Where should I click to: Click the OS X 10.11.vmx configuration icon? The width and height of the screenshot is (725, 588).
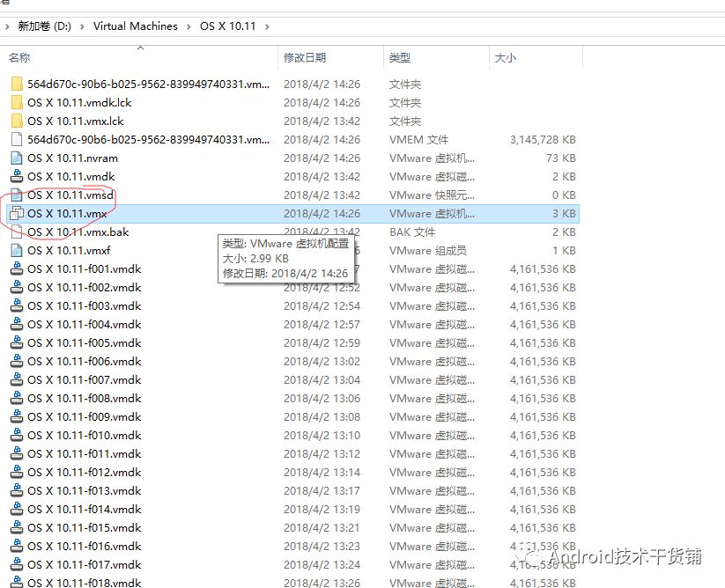click(17, 213)
